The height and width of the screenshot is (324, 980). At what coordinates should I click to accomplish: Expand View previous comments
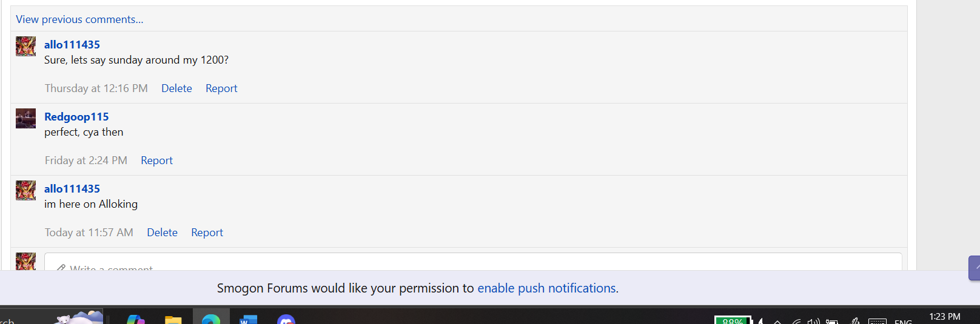(x=79, y=19)
